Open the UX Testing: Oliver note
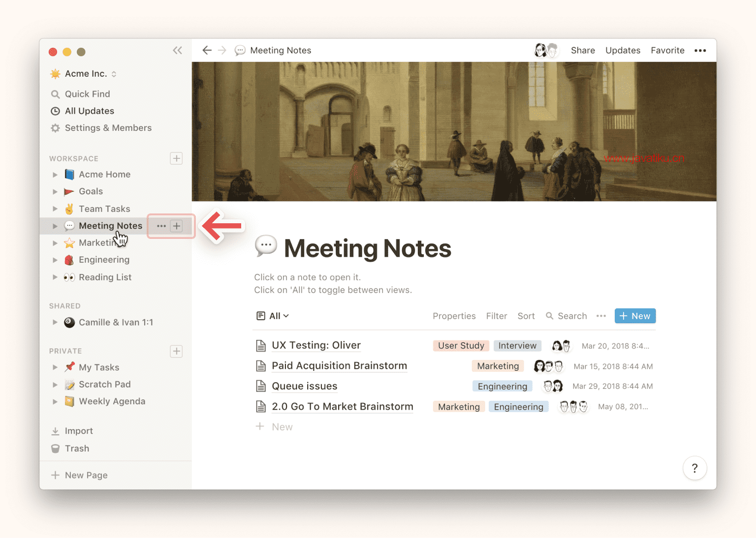Screen dimensions: 756x538 click(x=316, y=345)
